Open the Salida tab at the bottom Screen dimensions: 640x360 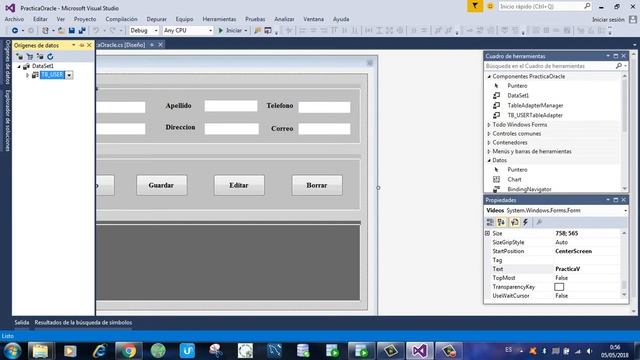pos(22,322)
